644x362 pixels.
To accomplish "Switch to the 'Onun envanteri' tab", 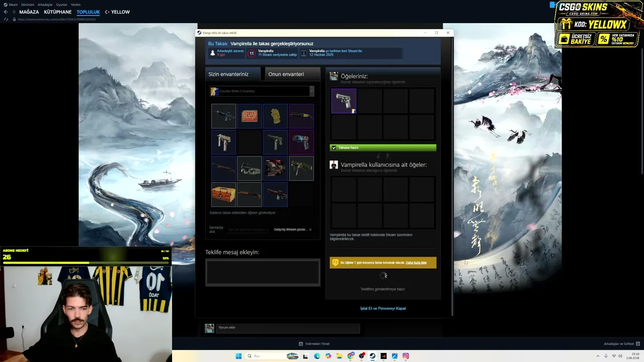I will pos(292,74).
